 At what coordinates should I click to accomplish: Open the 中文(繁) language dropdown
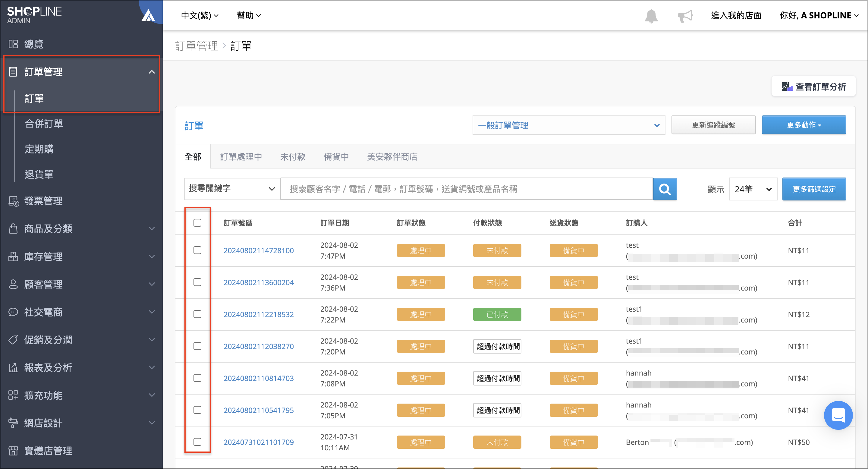click(x=200, y=15)
